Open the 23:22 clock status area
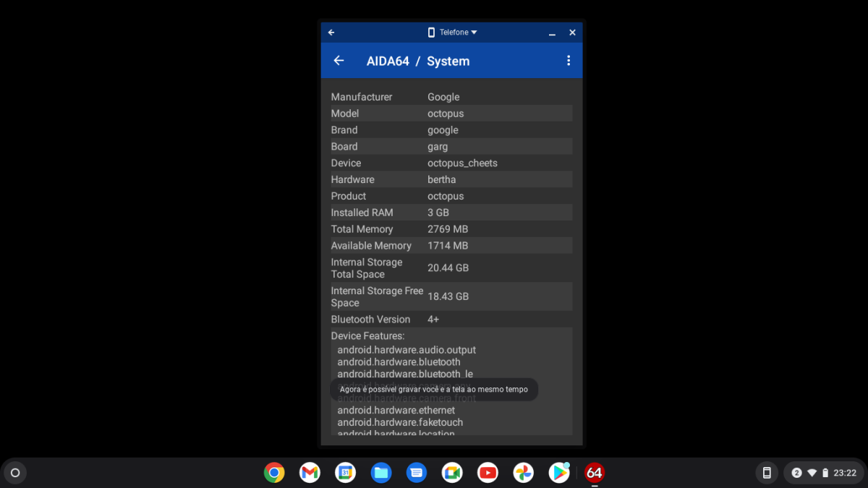 845,473
